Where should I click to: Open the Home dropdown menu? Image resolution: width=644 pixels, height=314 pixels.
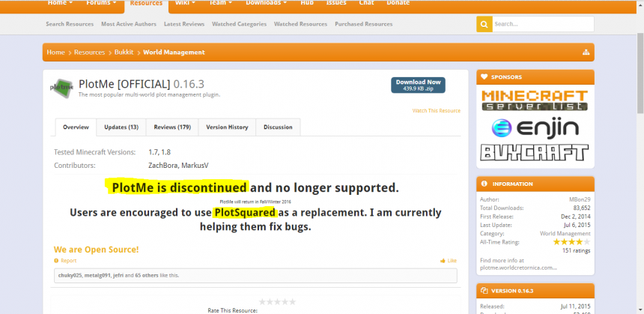[60, 3]
